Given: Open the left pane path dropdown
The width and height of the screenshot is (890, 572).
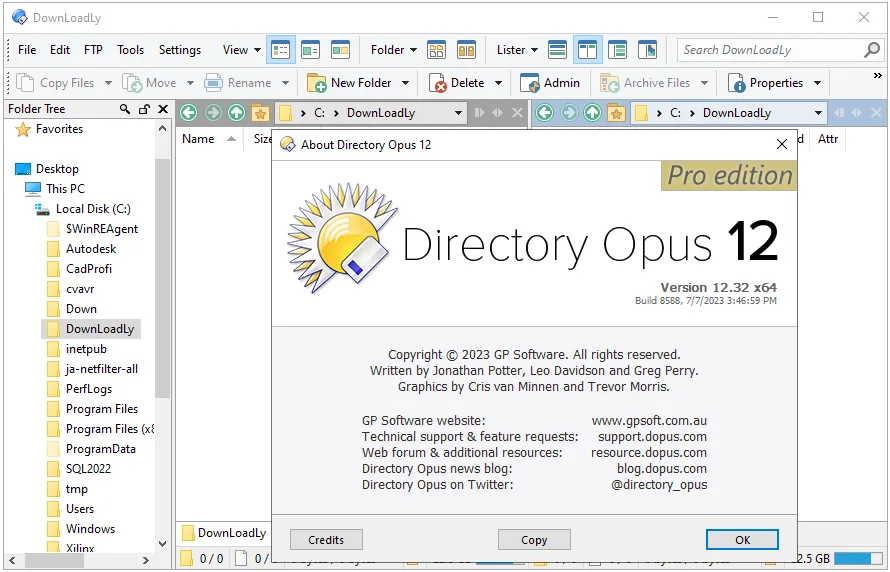Looking at the screenshot, I should (458, 113).
